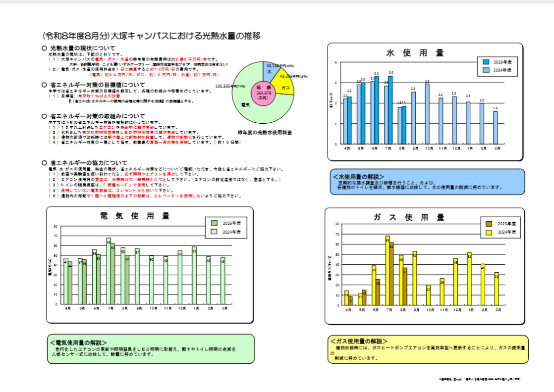The image size is (554, 392).
Task: Click the pink 総額 264,678 center of the pie chart
Action: pyautogui.click(x=263, y=93)
